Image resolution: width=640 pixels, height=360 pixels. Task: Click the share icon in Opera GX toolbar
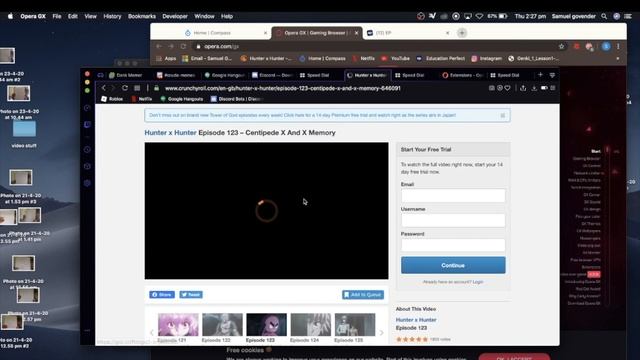click(523, 88)
